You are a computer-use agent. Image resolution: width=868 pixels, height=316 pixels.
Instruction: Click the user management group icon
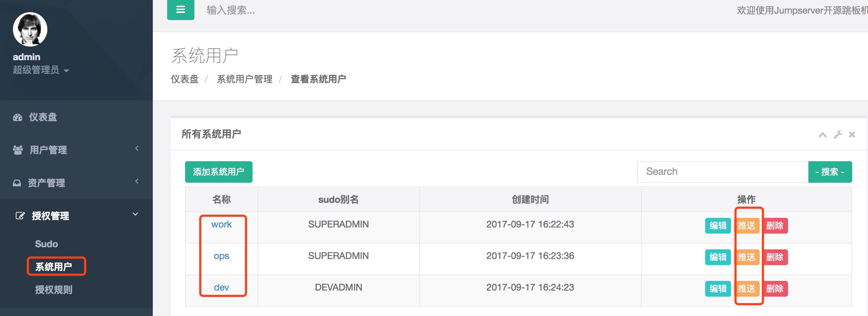(x=18, y=150)
